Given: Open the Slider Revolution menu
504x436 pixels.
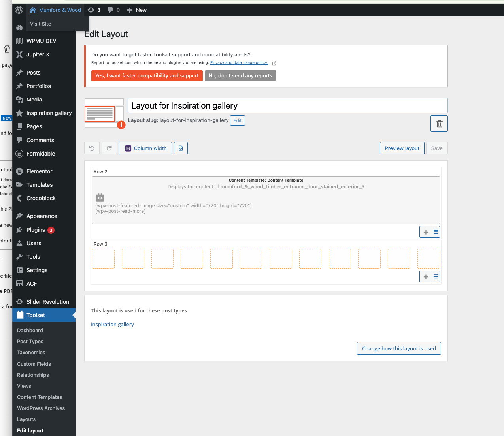Looking at the screenshot, I should coord(47,302).
